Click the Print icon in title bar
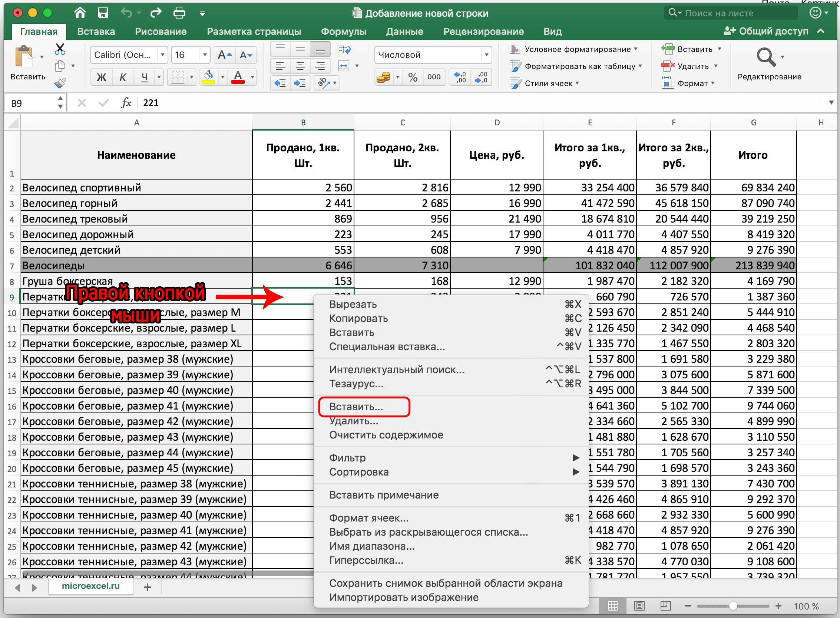The image size is (840, 618). click(x=179, y=13)
